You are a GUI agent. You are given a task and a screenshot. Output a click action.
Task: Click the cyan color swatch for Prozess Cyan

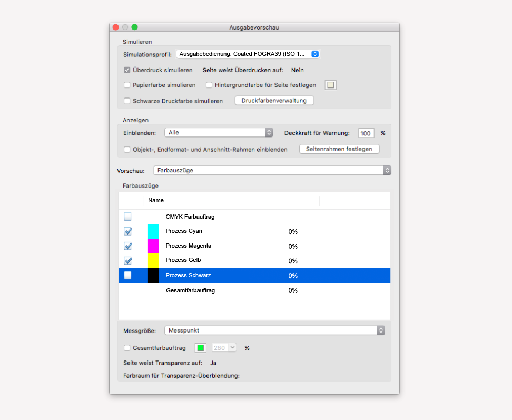pyautogui.click(x=153, y=231)
